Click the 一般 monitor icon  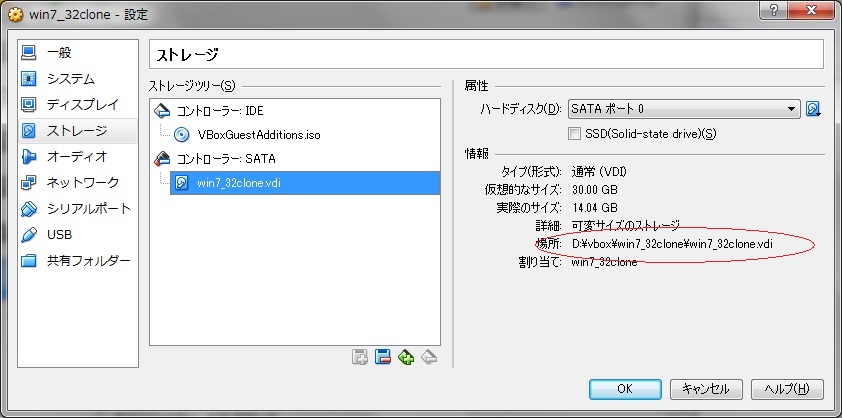[28, 53]
